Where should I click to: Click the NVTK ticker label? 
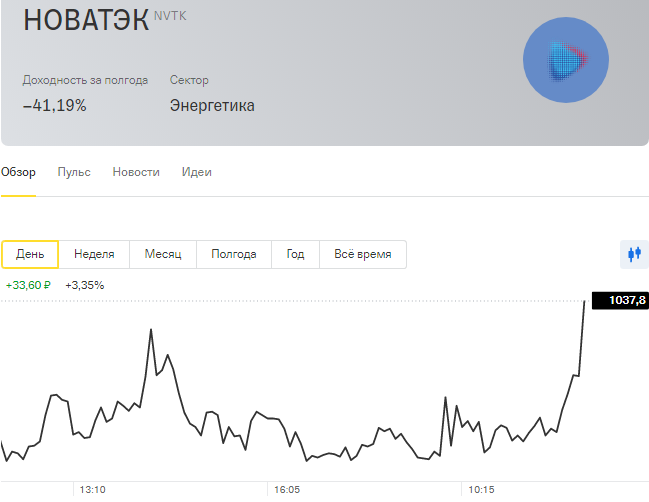170,16
